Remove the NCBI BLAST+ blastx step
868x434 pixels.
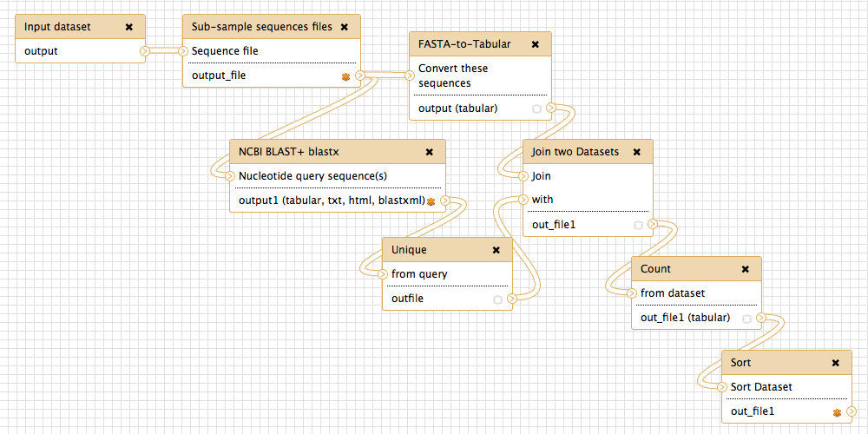tap(429, 151)
